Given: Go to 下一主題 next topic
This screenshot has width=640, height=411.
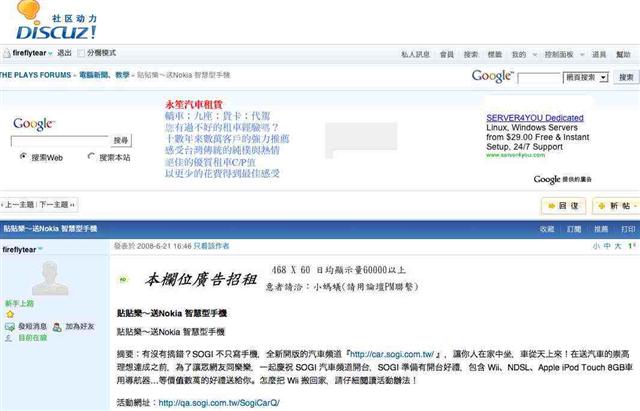Looking at the screenshot, I should 56,204.
